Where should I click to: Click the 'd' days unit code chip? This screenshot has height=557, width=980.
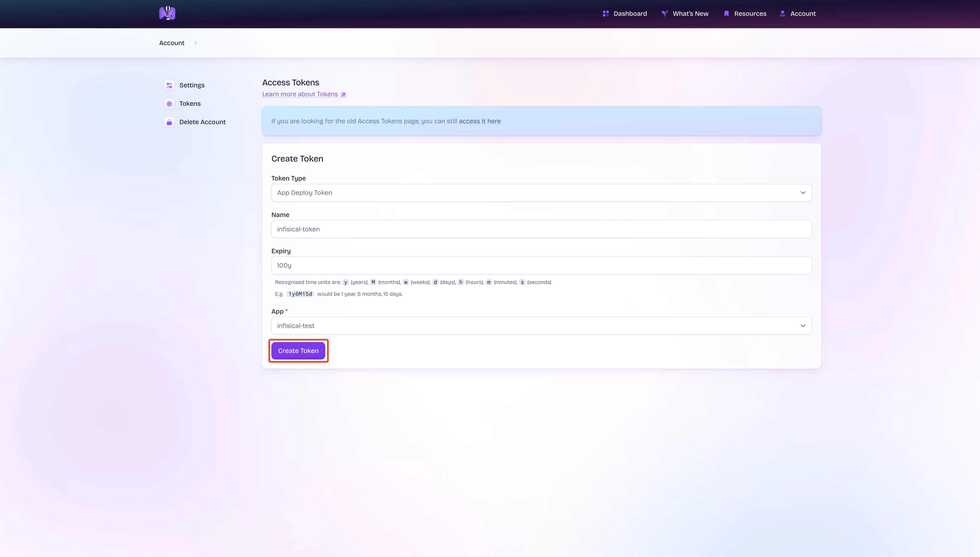coord(435,282)
